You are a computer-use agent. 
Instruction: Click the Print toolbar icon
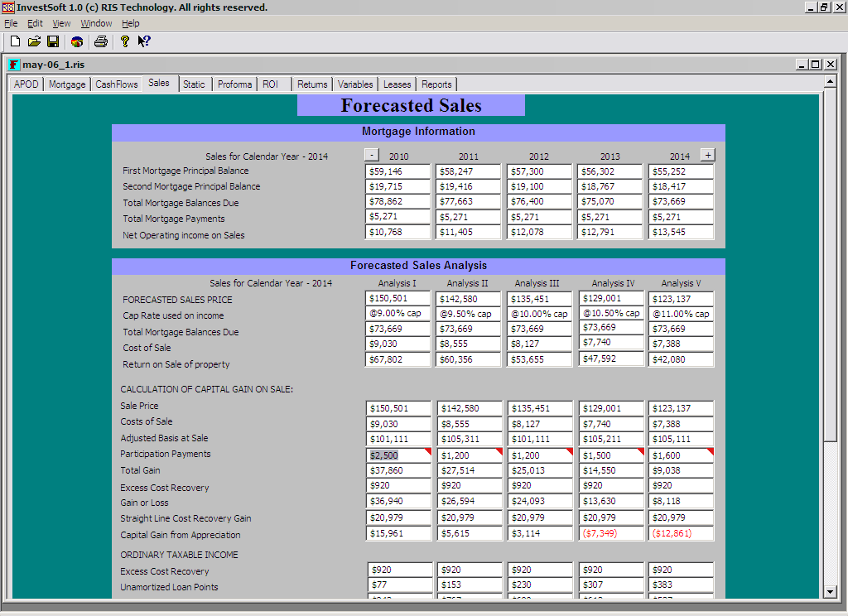tap(100, 41)
